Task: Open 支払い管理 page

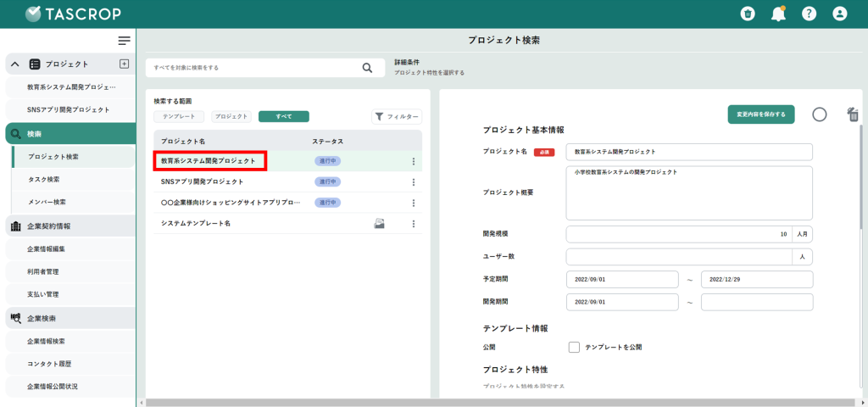Action: [70, 294]
